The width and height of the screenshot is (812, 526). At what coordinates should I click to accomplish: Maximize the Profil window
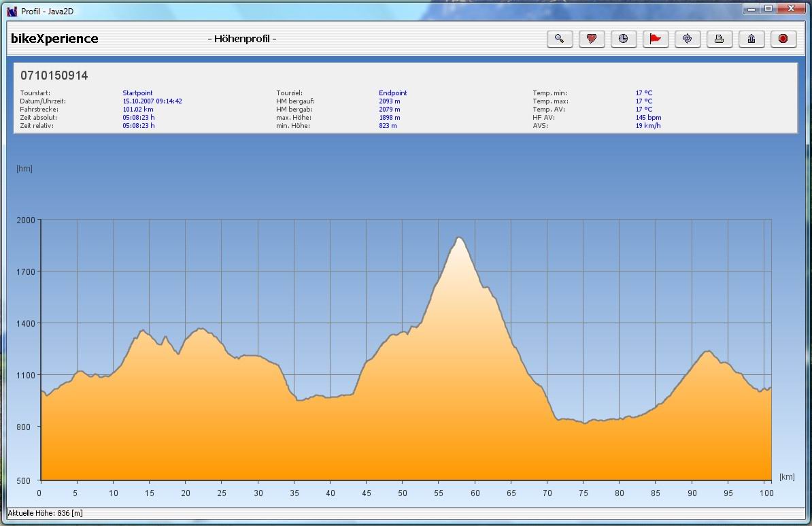coord(768,9)
